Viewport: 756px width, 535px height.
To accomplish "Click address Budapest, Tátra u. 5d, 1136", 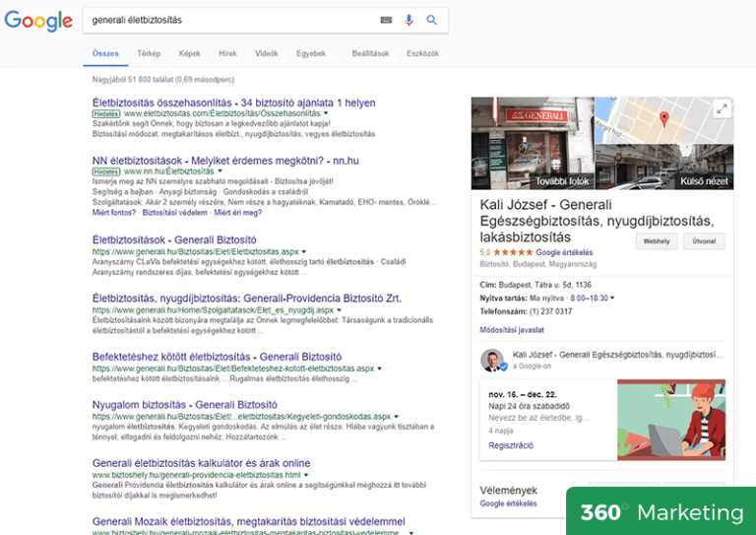I will 544,285.
